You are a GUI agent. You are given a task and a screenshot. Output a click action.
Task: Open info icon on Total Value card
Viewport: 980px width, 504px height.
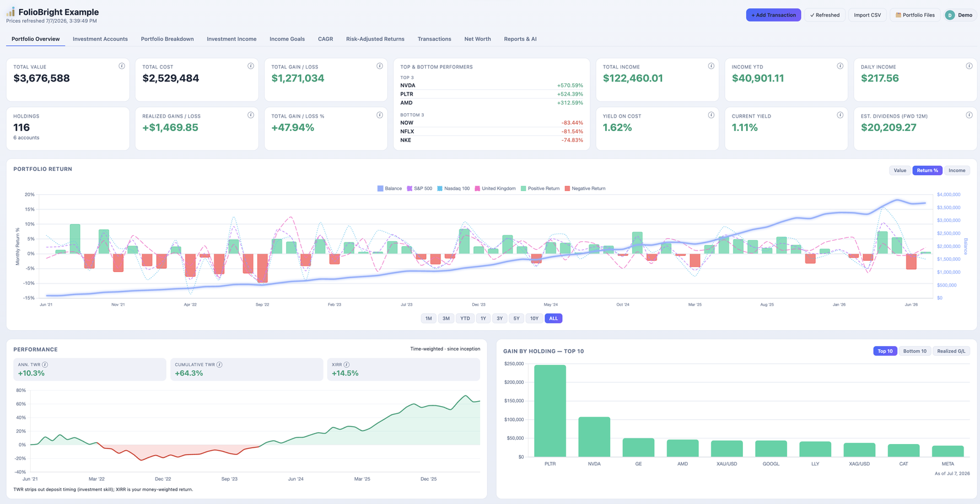(x=121, y=66)
